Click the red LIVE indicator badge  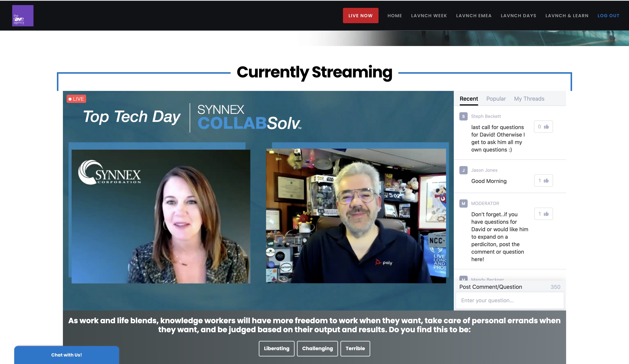[x=76, y=99]
